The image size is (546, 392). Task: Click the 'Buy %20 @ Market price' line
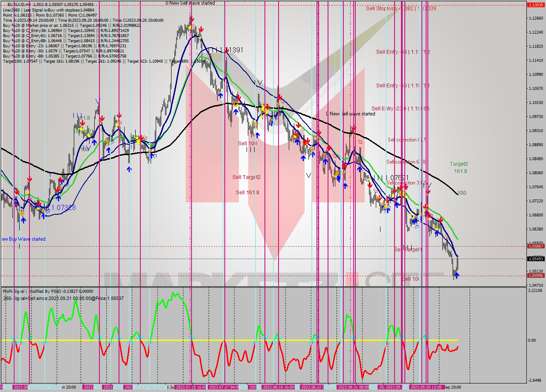[72, 25]
